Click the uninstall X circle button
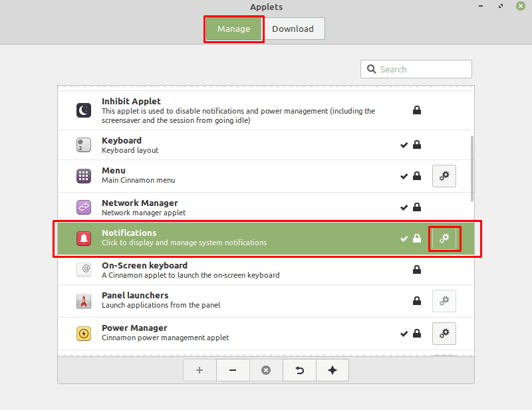 [x=266, y=370]
